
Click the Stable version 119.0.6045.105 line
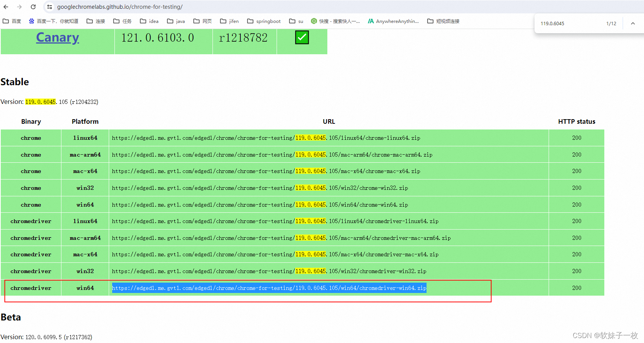point(49,102)
